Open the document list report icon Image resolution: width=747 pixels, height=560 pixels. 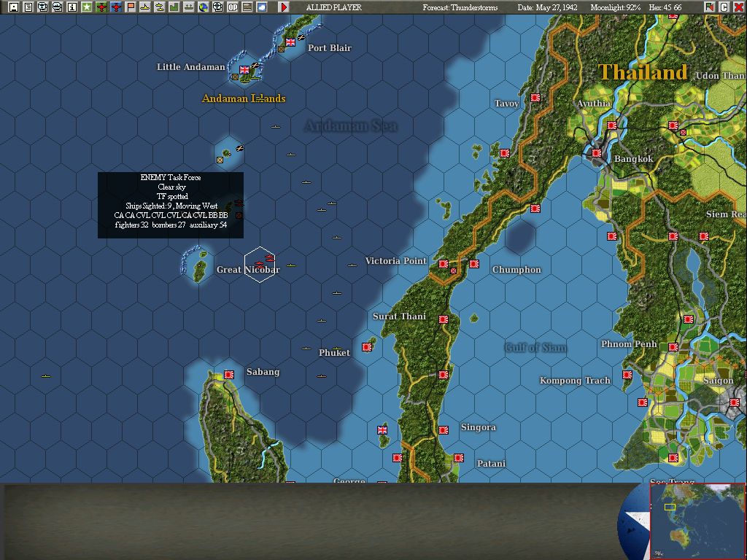coord(28,7)
